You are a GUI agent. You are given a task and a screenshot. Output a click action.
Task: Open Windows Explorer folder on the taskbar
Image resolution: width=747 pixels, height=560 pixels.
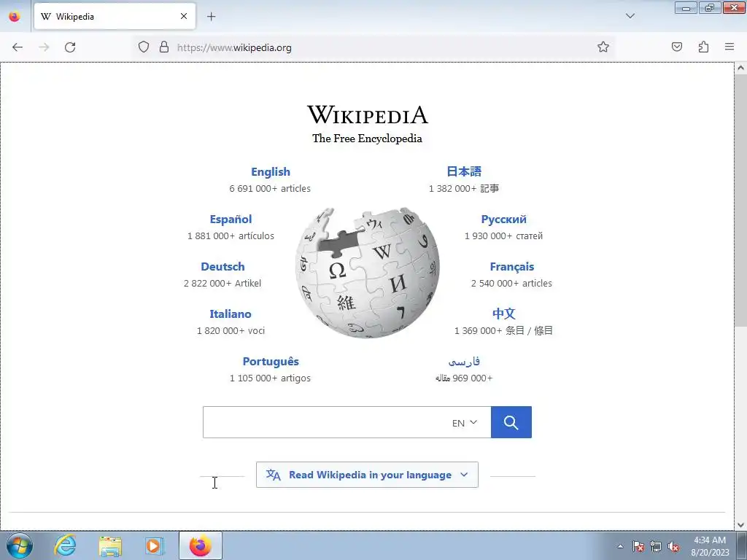(x=110, y=546)
